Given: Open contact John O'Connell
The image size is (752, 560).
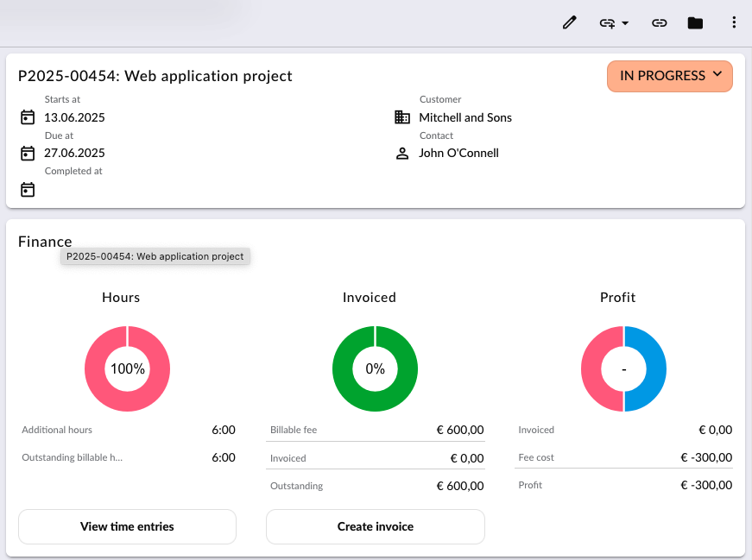Looking at the screenshot, I should pos(458,153).
